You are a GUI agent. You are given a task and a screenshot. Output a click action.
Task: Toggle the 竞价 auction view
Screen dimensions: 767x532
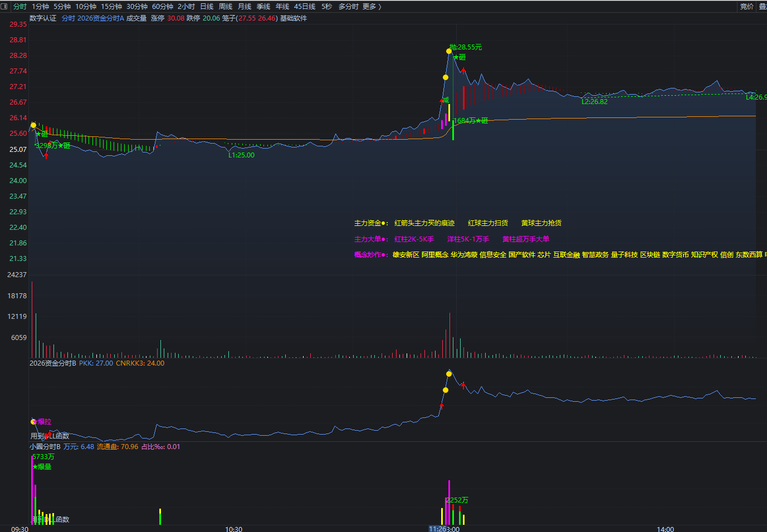746,7
